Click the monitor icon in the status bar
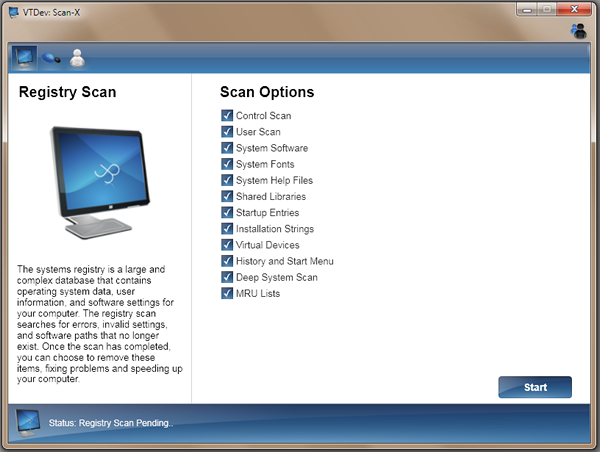This screenshot has height=452, width=600. pyautogui.click(x=28, y=423)
